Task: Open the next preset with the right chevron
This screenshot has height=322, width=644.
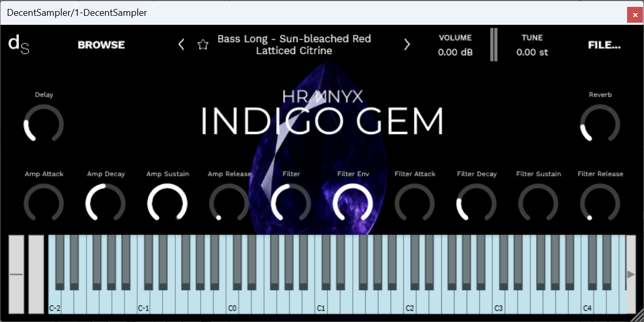Action: pyautogui.click(x=406, y=44)
